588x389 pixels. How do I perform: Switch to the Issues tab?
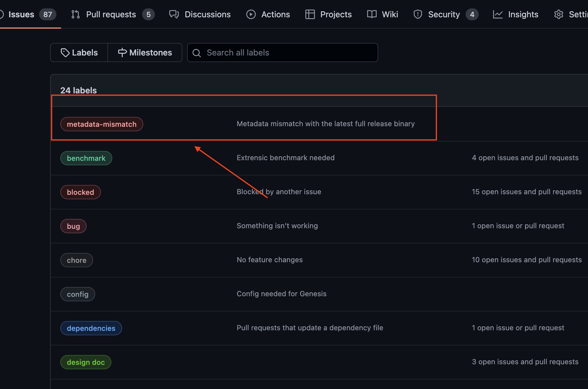[21, 14]
